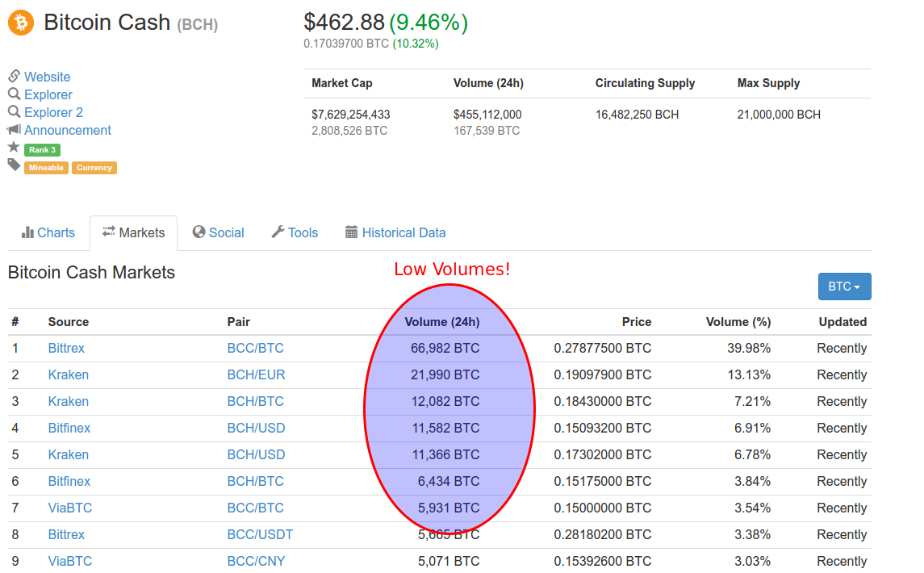Open the BTC currency dropdown
924x573 pixels.
coord(844,286)
